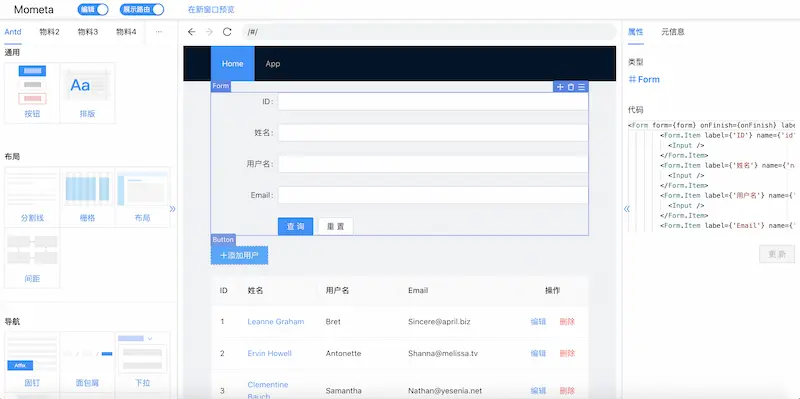Click 删除 for Ervin Howell row
Screen dimensions: 800x399
click(567, 353)
